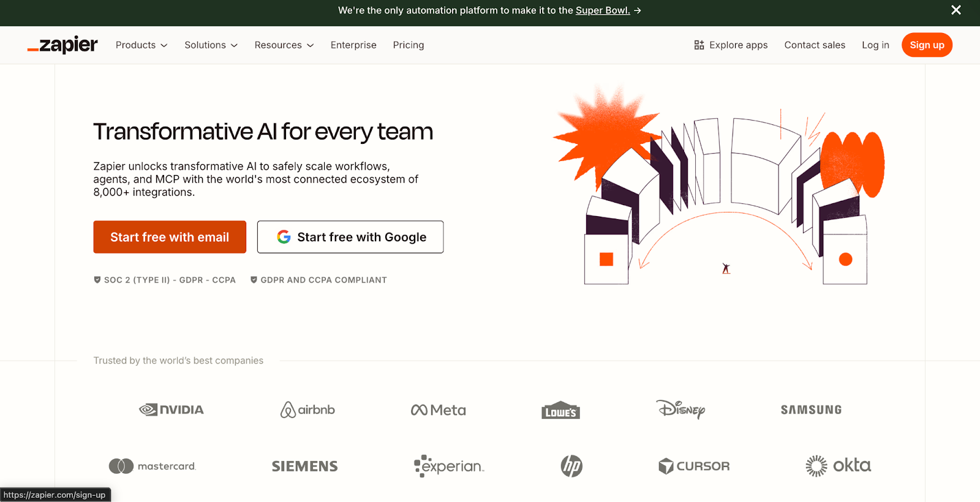Click 'Trusted by the world's best companies' text

pos(178,361)
